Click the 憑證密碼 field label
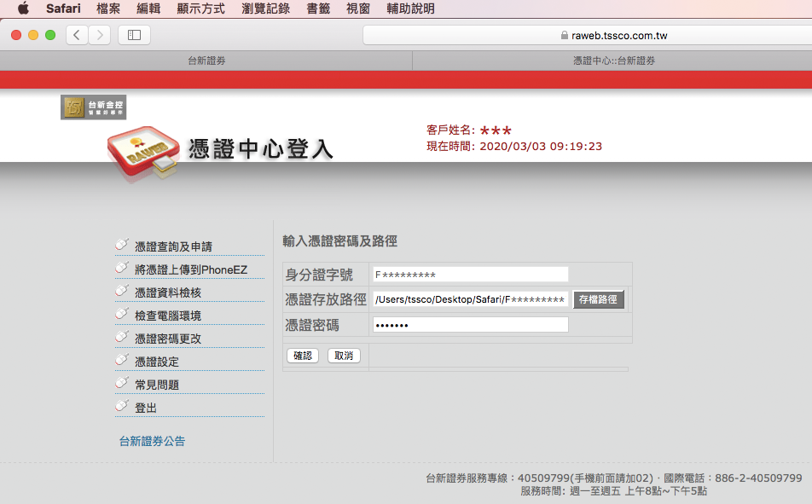This screenshot has width=812, height=504. 312,325
